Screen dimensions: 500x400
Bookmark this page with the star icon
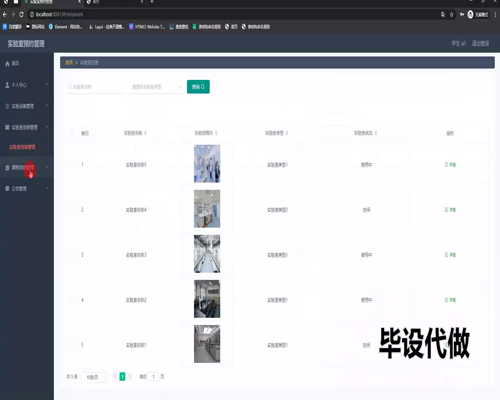click(452, 14)
